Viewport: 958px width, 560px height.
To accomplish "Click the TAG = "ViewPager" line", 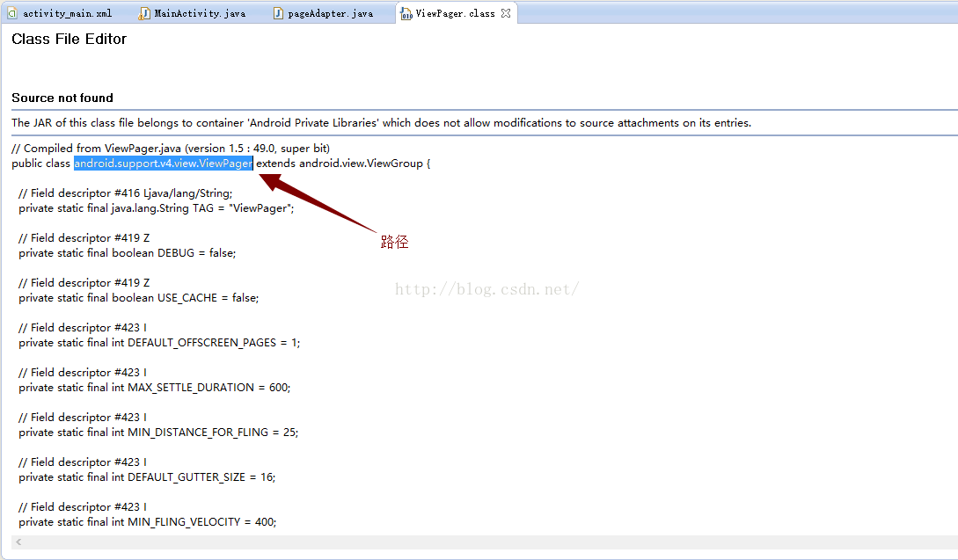I will pyautogui.click(x=157, y=208).
